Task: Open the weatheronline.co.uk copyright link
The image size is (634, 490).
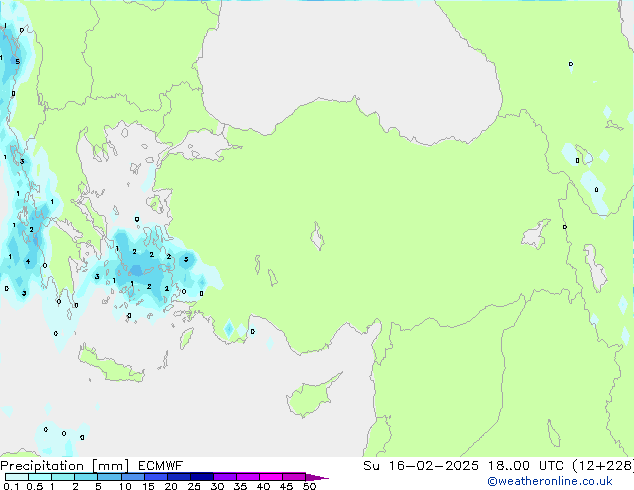Action: 550,481
